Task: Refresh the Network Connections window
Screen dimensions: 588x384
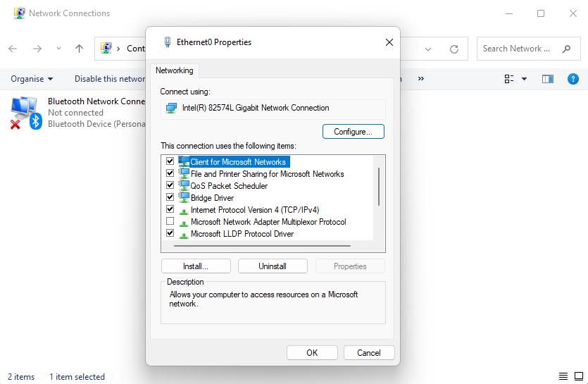Action: click(x=454, y=49)
